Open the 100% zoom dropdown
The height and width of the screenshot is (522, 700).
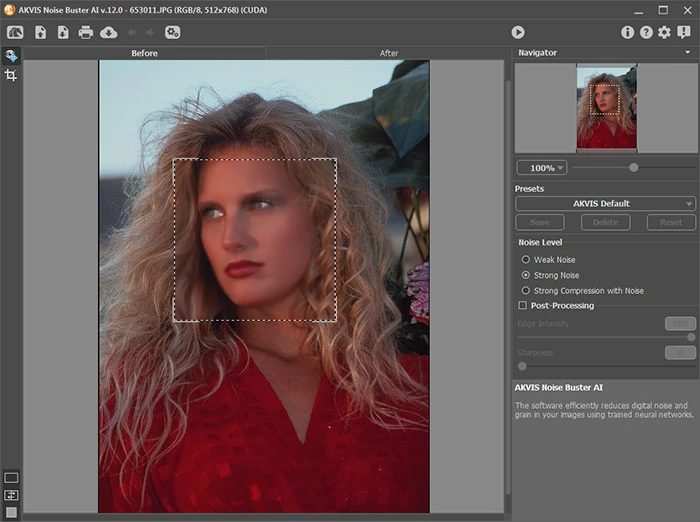pyautogui.click(x=542, y=168)
